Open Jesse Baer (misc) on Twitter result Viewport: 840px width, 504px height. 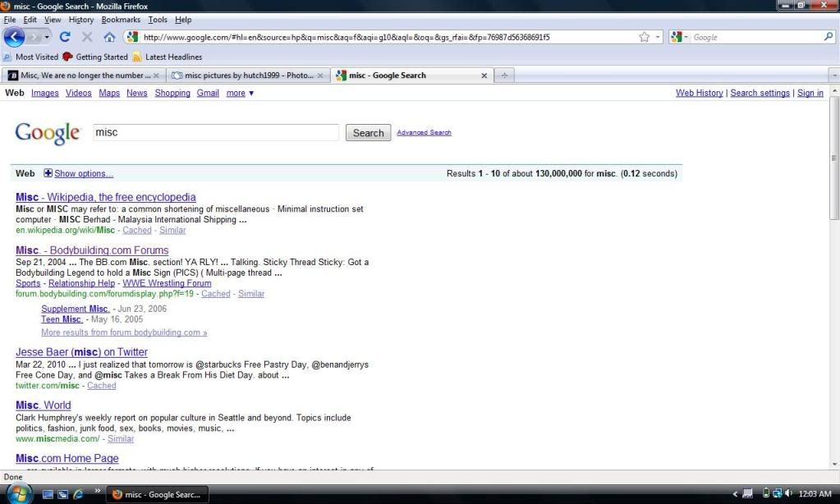(x=81, y=352)
